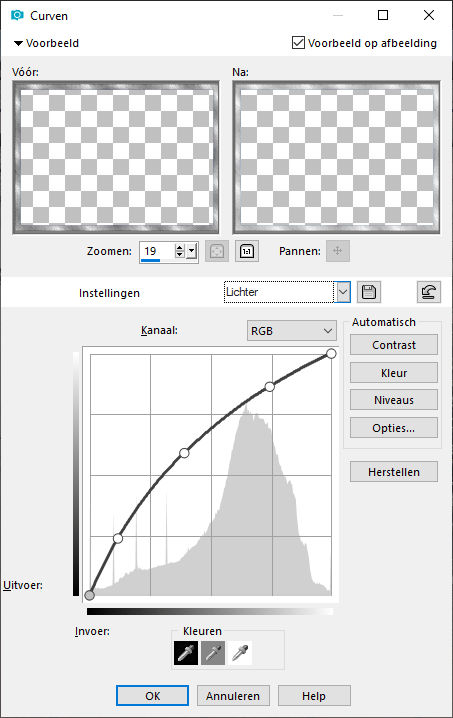Click the Zoomen value field showing 19
The width and height of the screenshot is (453, 718).
157,251
